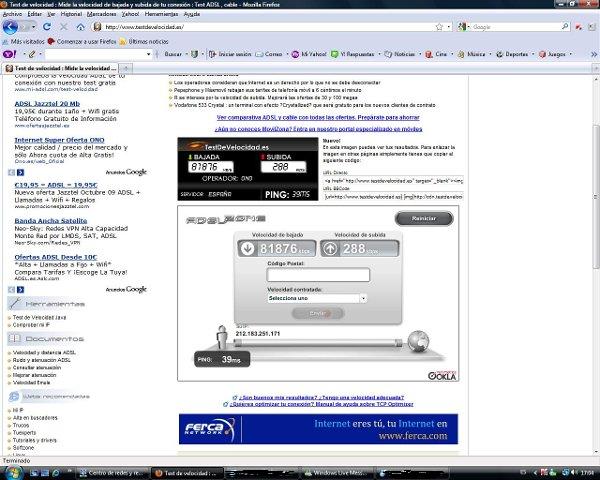Viewport: 600px width, 480px height.
Task: Click the Ookla logo
Action: pyautogui.click(x=442, y=376)
